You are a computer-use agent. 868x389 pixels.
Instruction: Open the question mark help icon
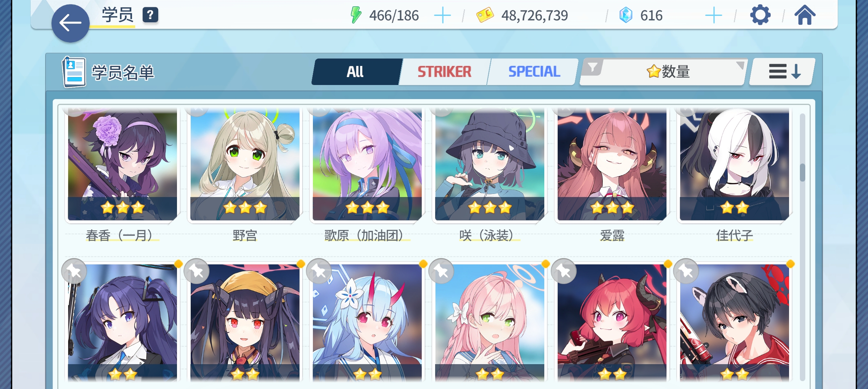point(150,15)
